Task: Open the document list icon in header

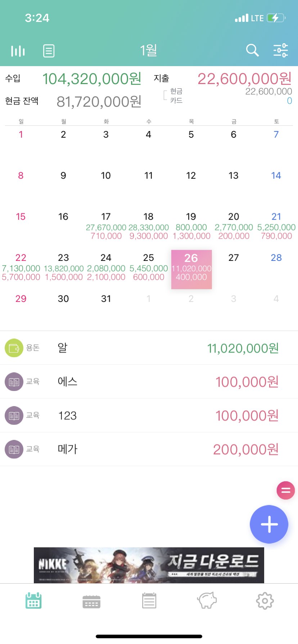Action: tap(49, 51)
